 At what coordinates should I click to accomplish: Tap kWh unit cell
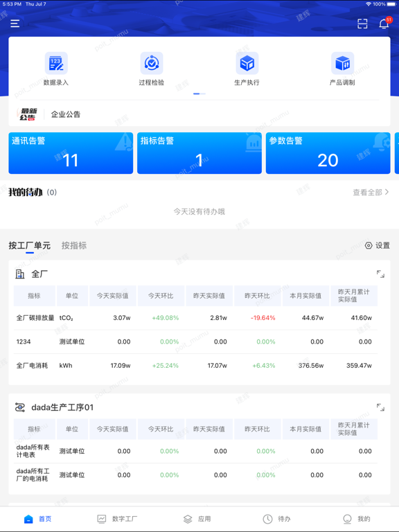pos(66,366)
